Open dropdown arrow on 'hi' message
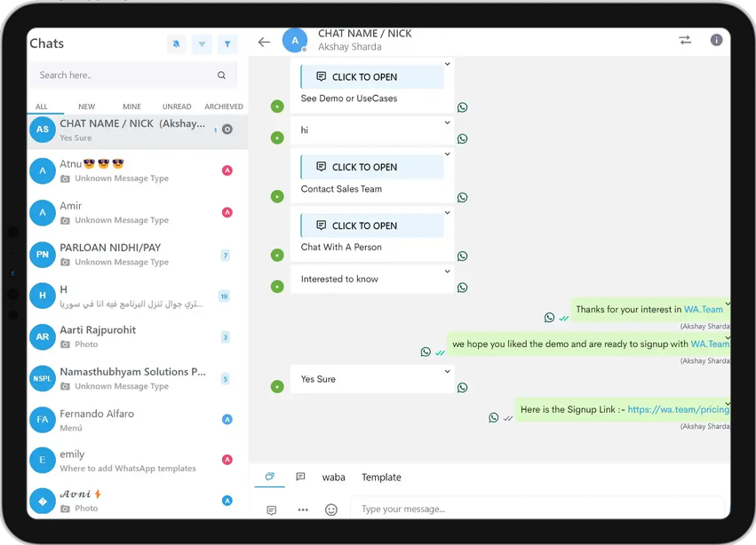The height and width of the screenshot is (545, 756). (447, 122)
